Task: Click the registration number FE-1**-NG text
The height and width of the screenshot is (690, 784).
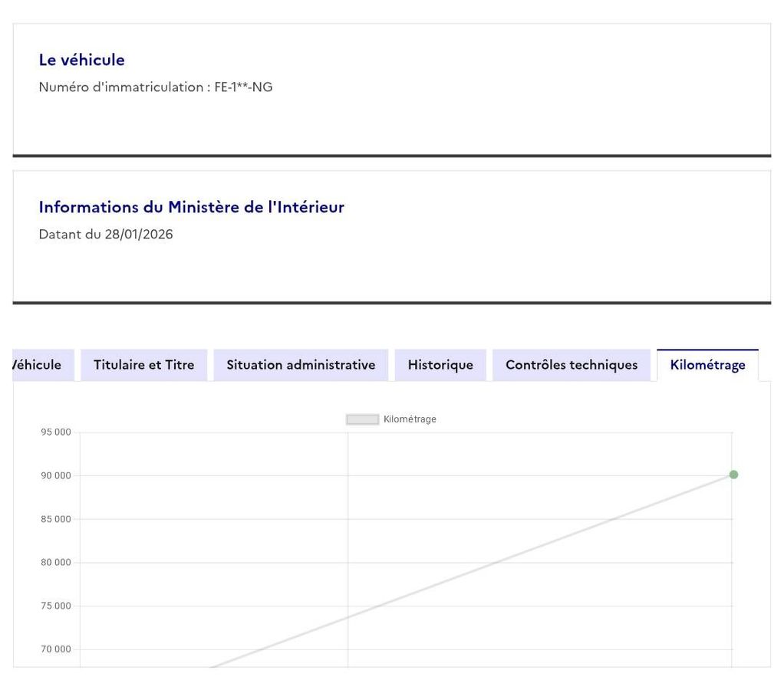Action: point(242,87)
